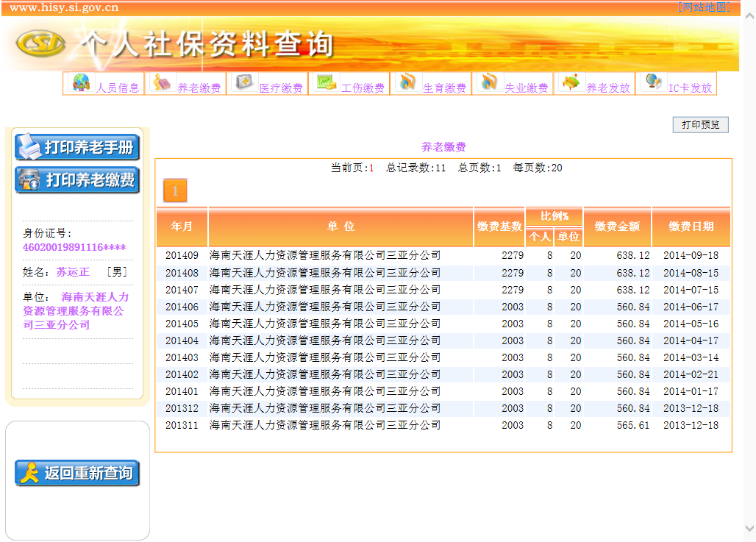
Task: Click the 工伤缴费 navigation icon
Action: (x=326, y=83)
